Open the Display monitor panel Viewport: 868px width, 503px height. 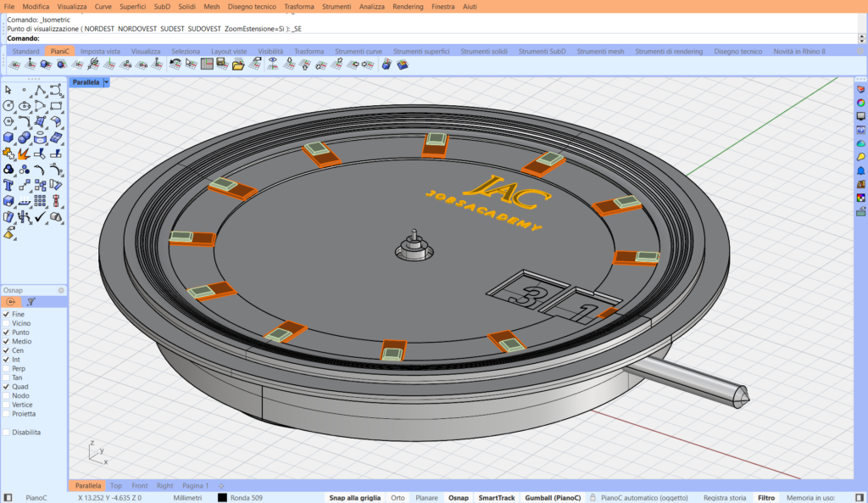tap(861, 116)
